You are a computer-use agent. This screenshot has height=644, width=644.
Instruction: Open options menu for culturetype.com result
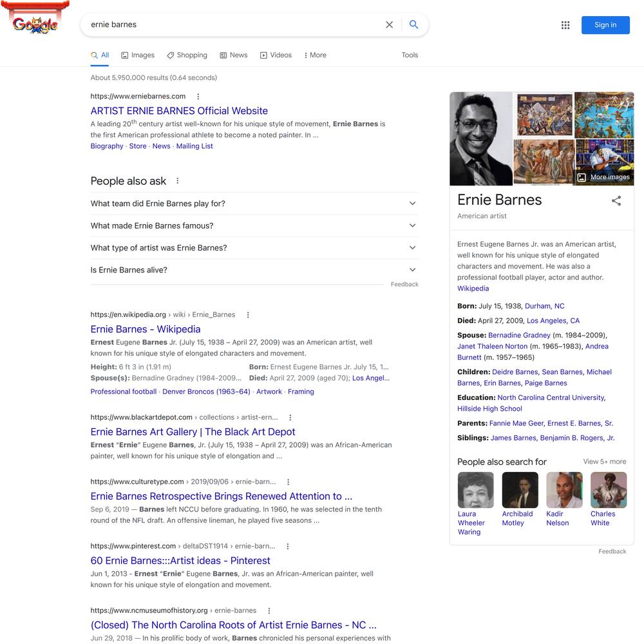pyautogui.click(x=289, y=482)
